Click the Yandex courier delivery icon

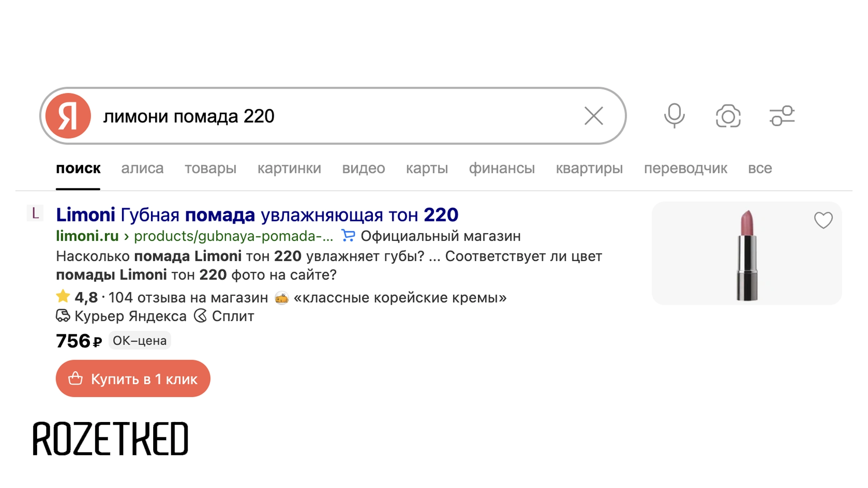pyautogui.click(x=63, y=316)
